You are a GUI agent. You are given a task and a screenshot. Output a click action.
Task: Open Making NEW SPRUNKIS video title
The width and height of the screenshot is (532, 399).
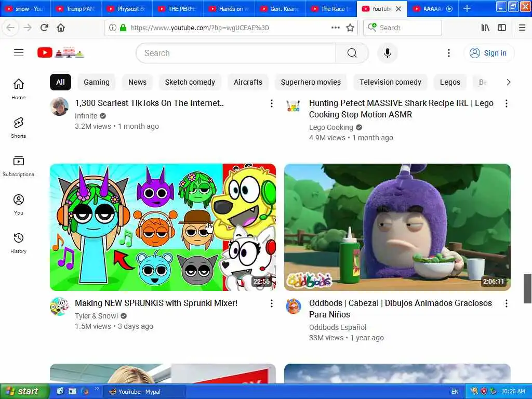156,303
